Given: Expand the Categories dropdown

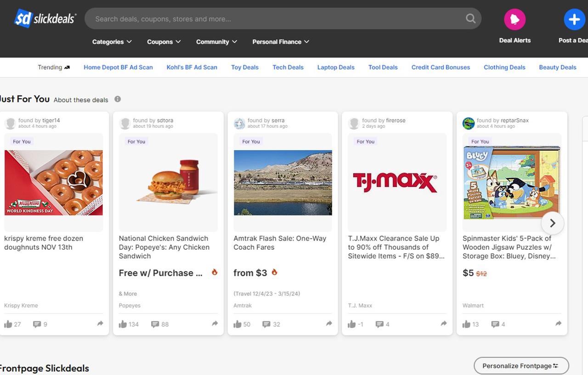Looking at the screenshot, I should coord(112,42).
